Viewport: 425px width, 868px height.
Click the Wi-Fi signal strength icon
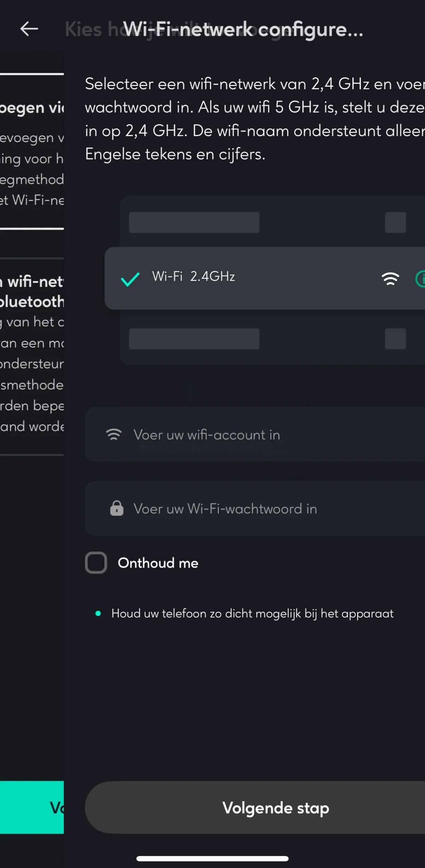coord(390,279)
